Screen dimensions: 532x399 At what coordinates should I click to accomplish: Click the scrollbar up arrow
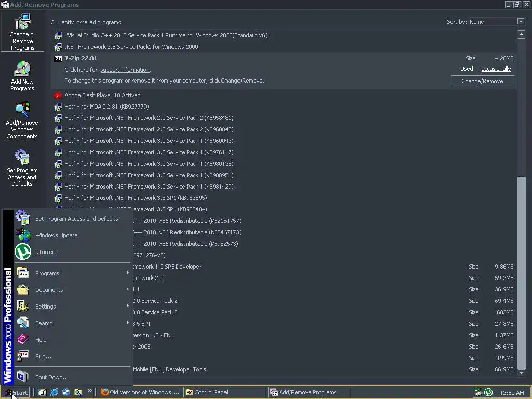522,34
